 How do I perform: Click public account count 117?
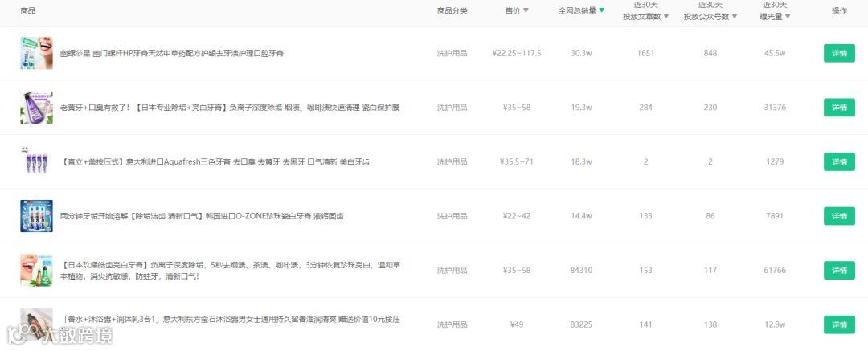coord(710,270)
